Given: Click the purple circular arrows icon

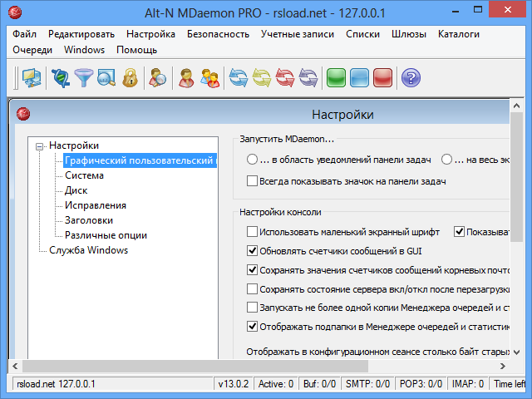Looking at the screenshot, I should (x=308, y=78).
